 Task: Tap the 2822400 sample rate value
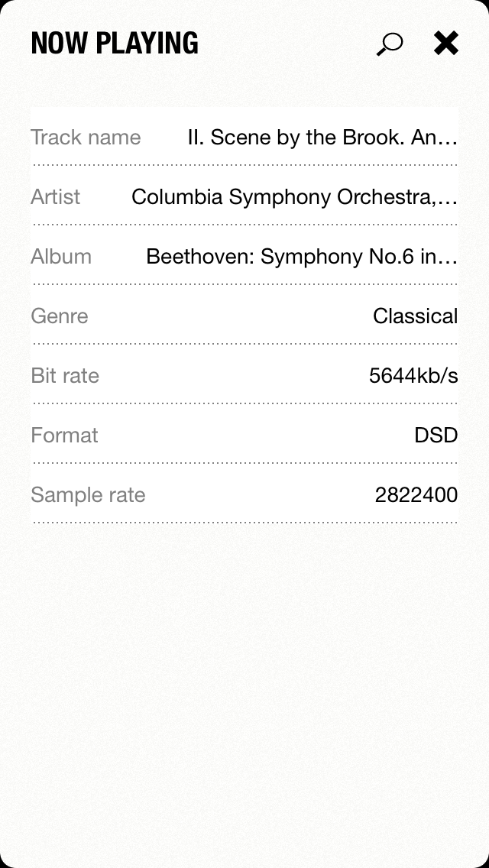(416, 495)
